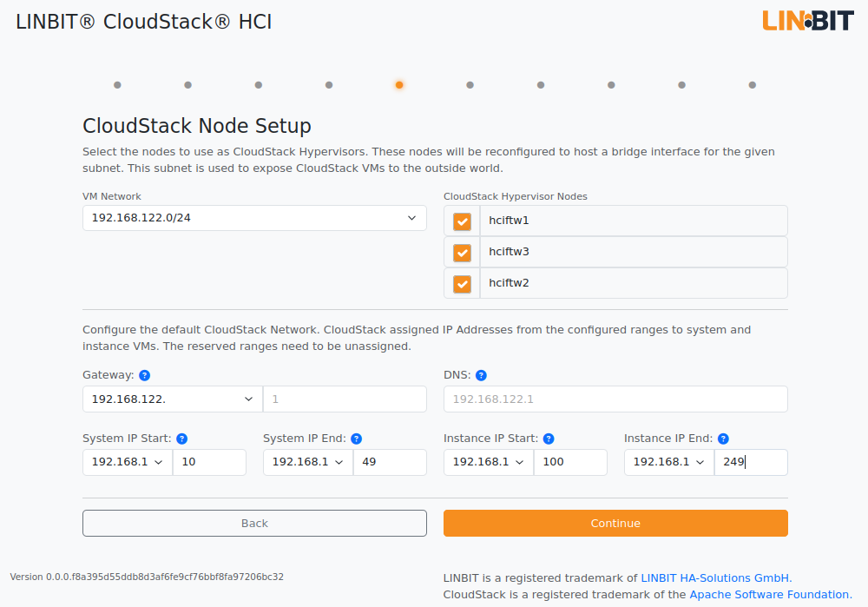Click the orange Continue button
The width and height of the screenshot is (868, 607).
615,524
